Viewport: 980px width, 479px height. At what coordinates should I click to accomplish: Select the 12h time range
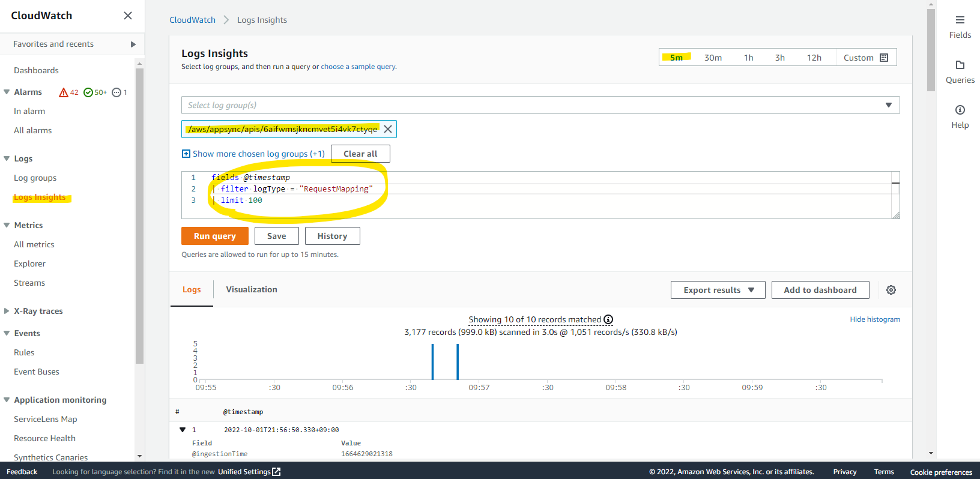click(x=814, y=58)
